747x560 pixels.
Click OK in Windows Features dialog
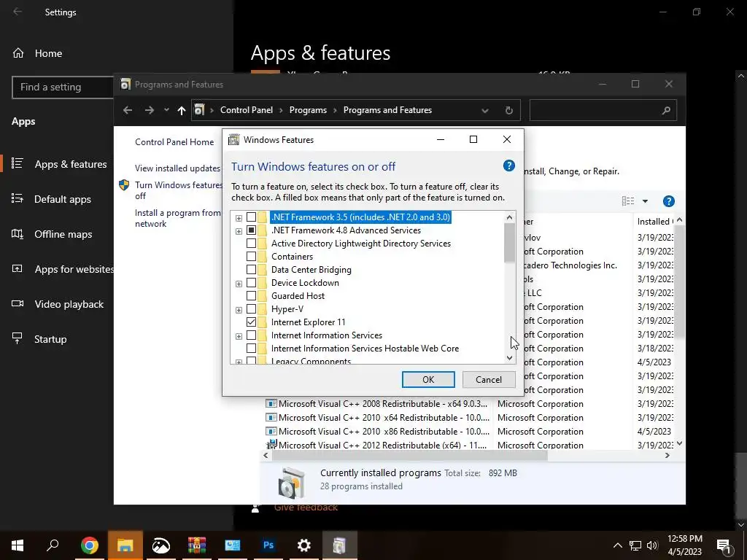coord(428,379)
